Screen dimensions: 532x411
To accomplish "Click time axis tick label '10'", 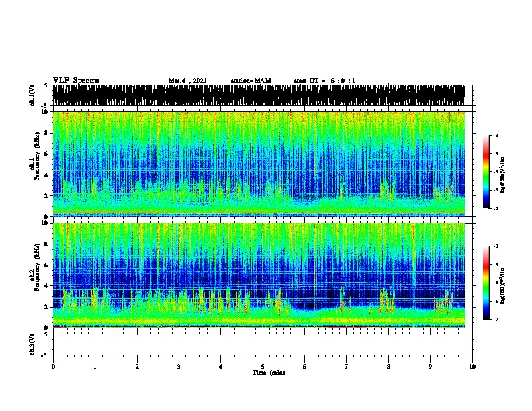I will click(x=472, y=367).
